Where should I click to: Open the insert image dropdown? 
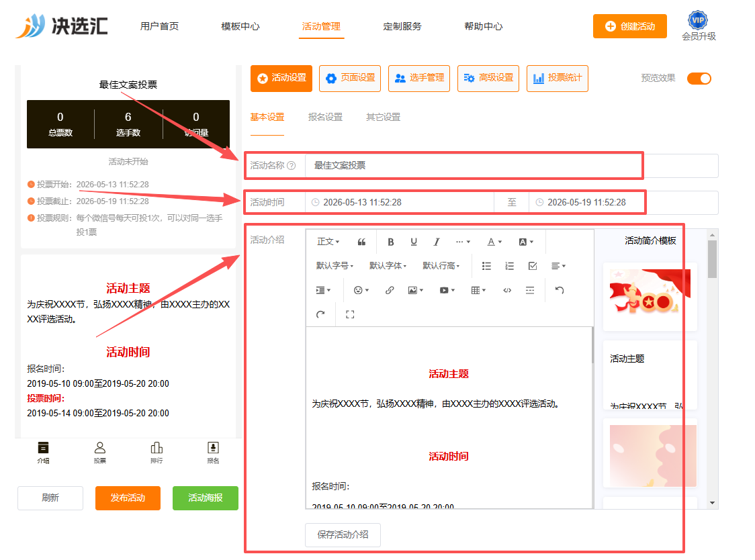(x=416, y=290)
